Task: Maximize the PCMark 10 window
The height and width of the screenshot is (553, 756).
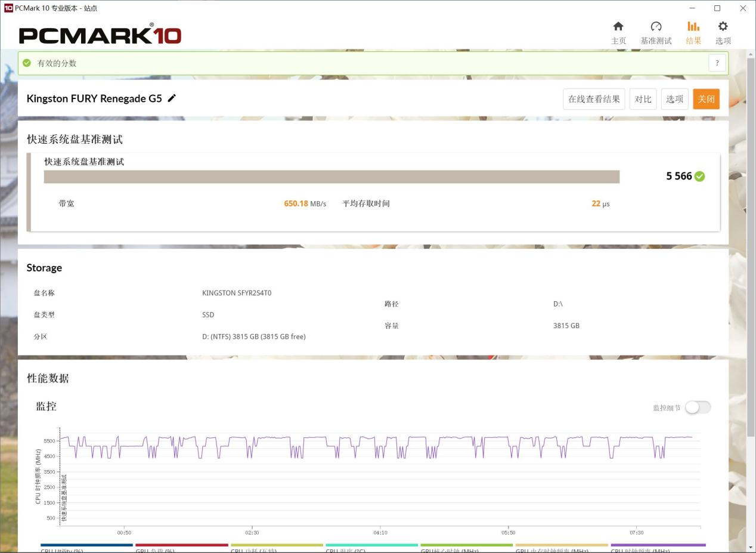Action: pos(717,8)
